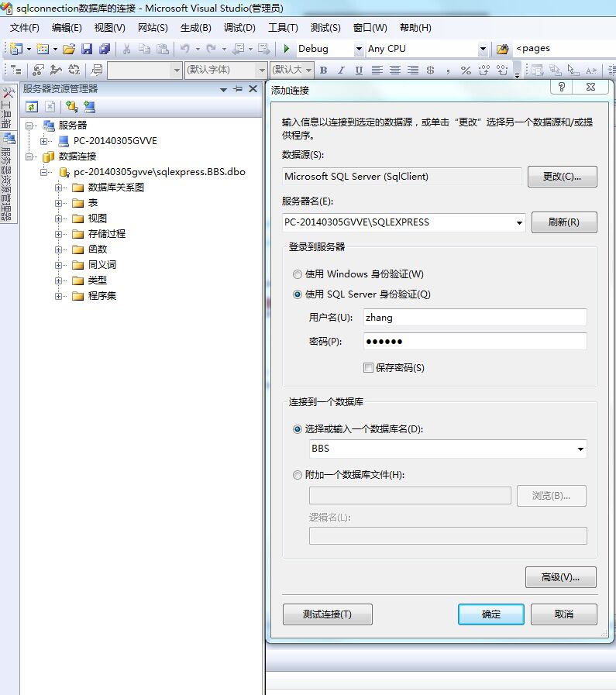Click the help question mark in dialog
Viewport: 616px width, 695px height.
tap(562, 87)
